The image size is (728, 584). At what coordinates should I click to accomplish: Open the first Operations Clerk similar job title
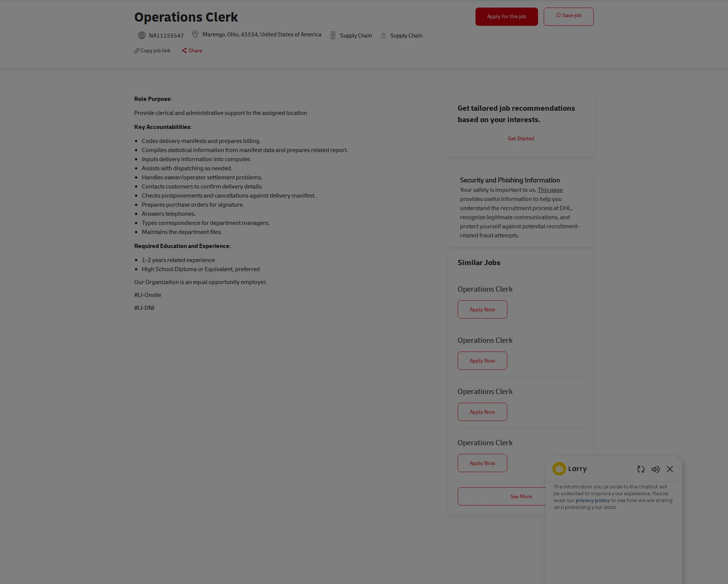[485, 289]
